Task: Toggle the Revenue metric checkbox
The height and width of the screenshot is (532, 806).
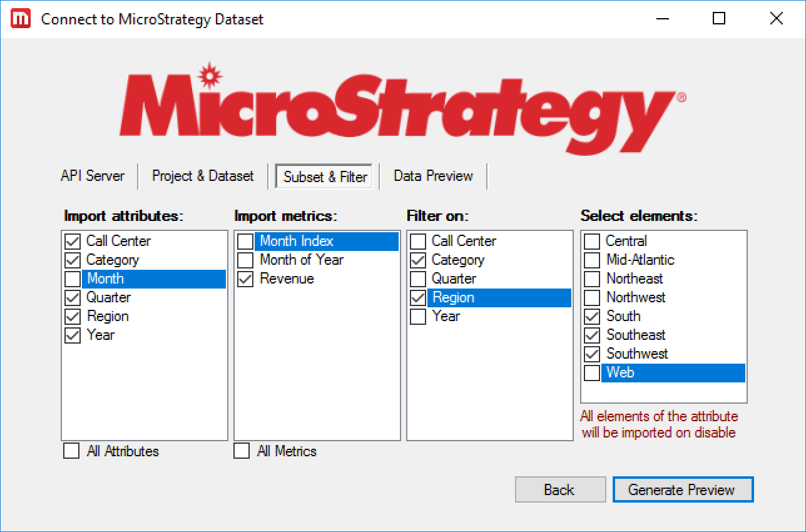Action: tap(245, 279)
